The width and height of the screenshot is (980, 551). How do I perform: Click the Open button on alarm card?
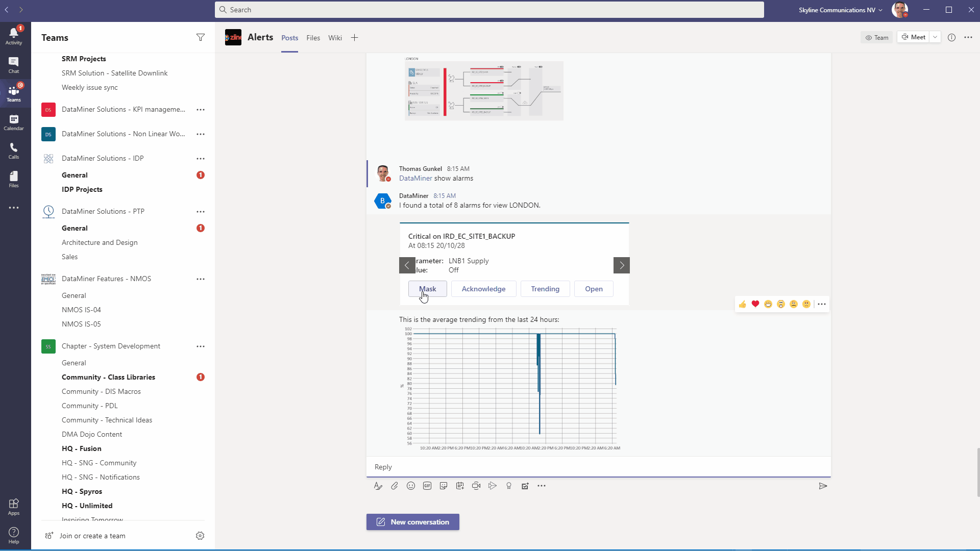594,289
